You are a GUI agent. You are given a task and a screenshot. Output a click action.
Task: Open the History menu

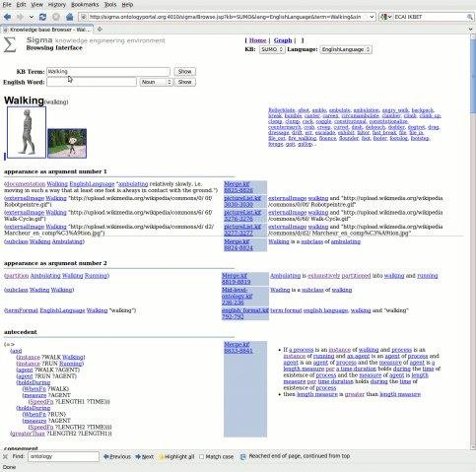pyautogui.click(x=57, y=5)
